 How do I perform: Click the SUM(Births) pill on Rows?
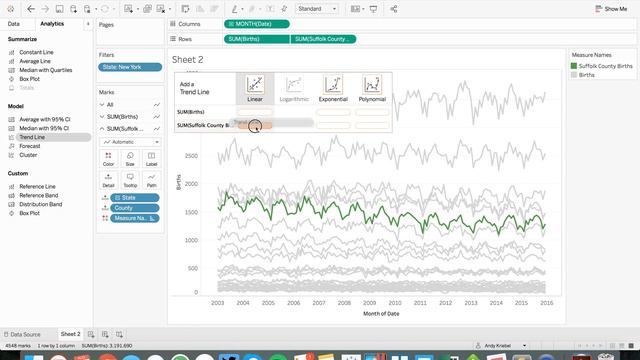click(257, 39)
